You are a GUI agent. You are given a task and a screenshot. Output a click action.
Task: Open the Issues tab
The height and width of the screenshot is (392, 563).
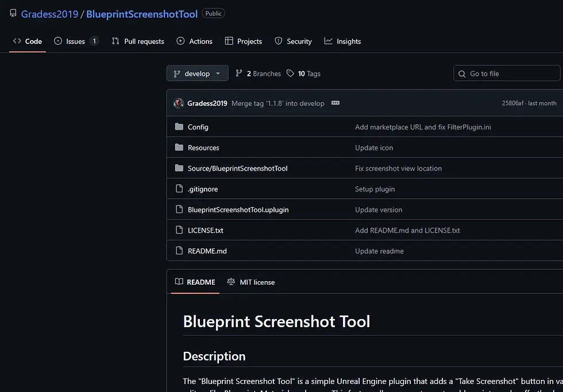point(76,41)
